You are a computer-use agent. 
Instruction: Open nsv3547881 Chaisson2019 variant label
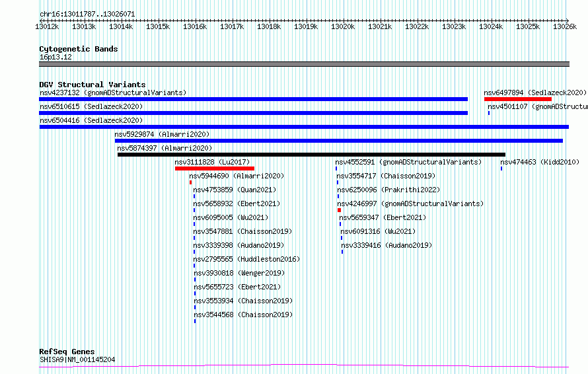coord(242,231)
